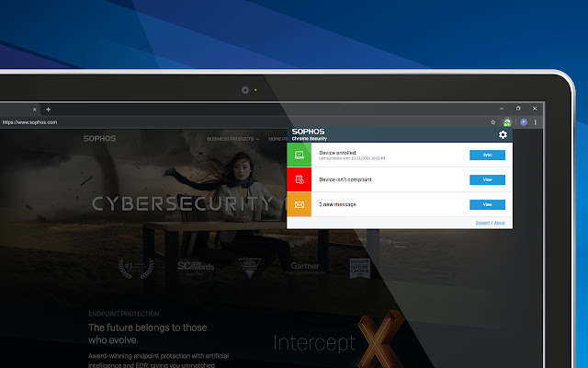The width and height of the screenshot is (588, 368).
Task: Click the 'Endpoint Protection' heading
Action: (x=124, y=314)
